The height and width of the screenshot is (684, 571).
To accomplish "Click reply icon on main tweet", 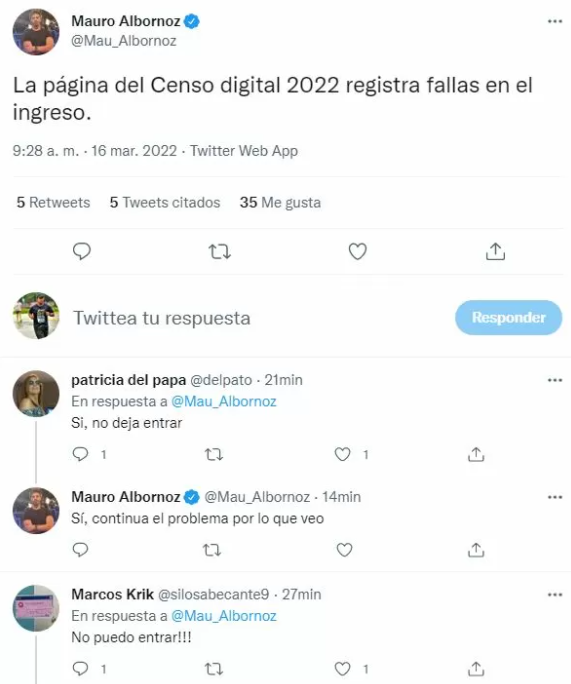I will 82,251.
